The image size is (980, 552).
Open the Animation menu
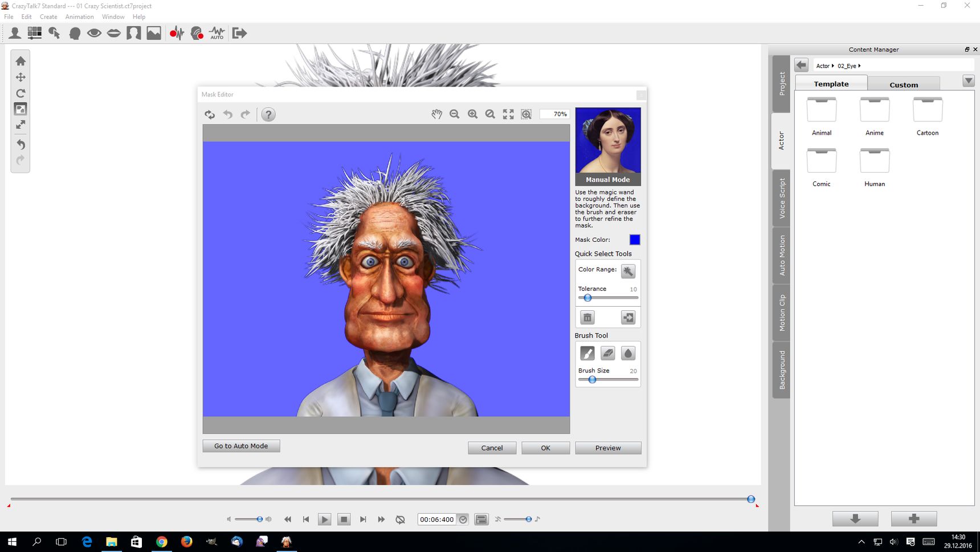click(79, 17)
